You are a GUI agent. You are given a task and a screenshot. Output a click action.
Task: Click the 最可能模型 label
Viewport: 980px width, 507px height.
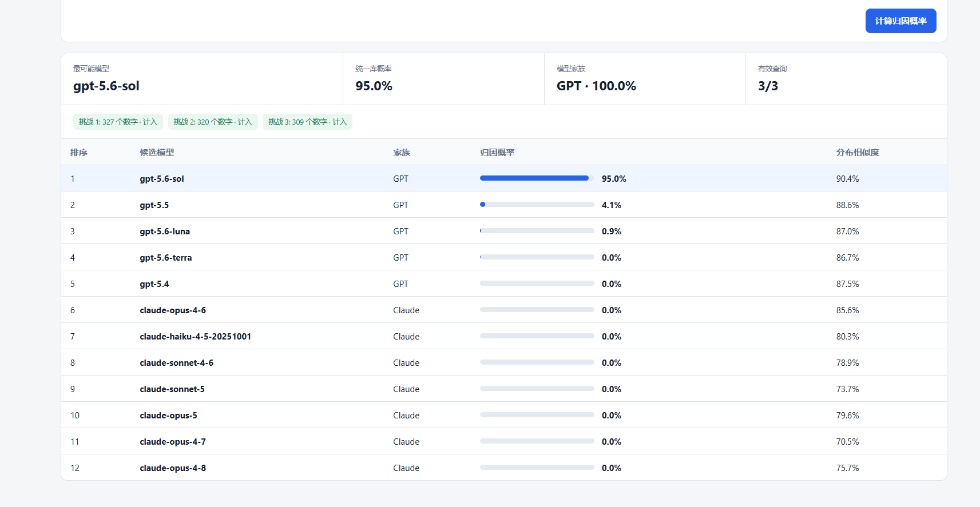[91, 69]
